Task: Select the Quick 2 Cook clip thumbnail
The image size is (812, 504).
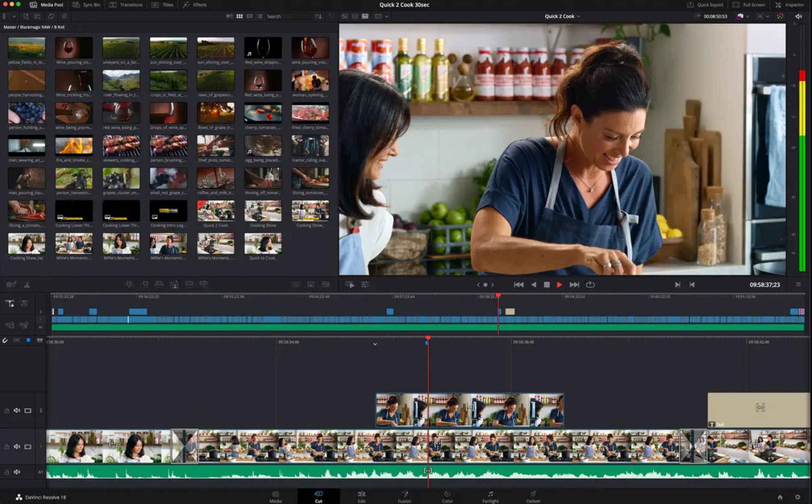Action: 216,211
